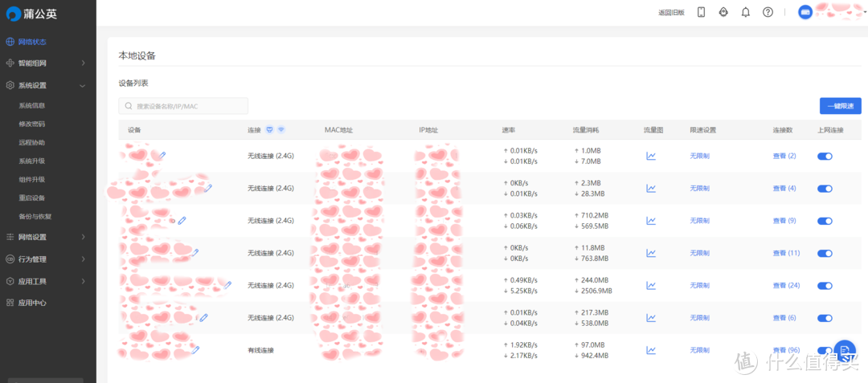Edit device name in 1.0MB row
This screenshot has height=383, width=868.
162,155
